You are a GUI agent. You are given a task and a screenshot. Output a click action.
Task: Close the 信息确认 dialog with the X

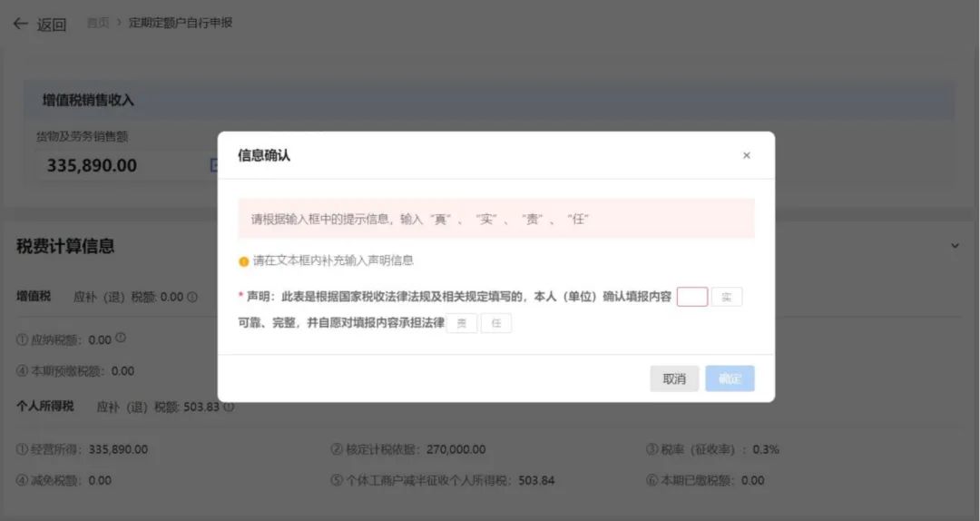(x=747, y=155)
